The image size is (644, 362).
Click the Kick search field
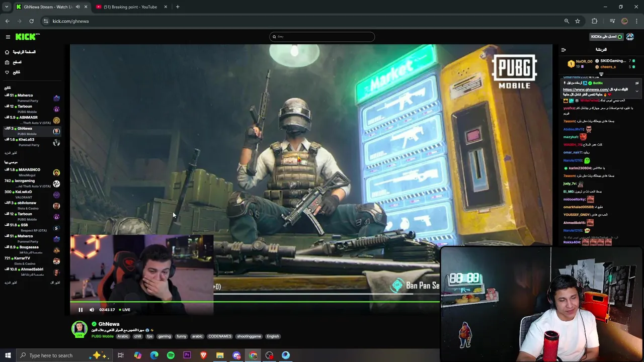pos(322,37)
